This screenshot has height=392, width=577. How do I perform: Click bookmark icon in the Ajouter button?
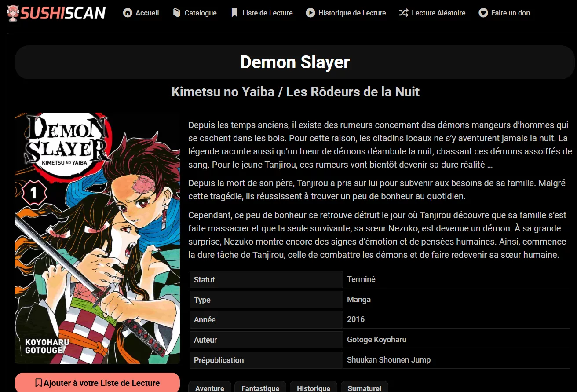click(x=39, y=383)
